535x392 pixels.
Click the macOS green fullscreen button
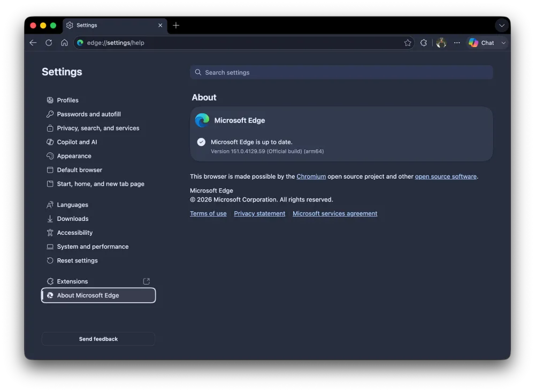(x=53, y=25)
